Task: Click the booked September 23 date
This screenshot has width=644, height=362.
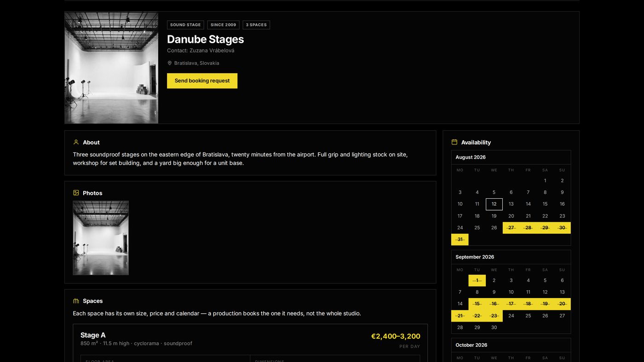Action: click(x=494, y=316)
